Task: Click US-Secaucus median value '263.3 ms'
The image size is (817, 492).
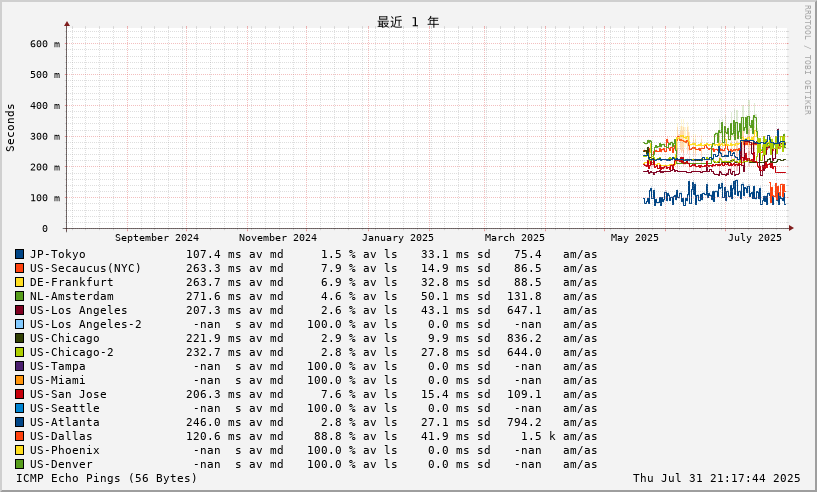Action: [214, 268]
